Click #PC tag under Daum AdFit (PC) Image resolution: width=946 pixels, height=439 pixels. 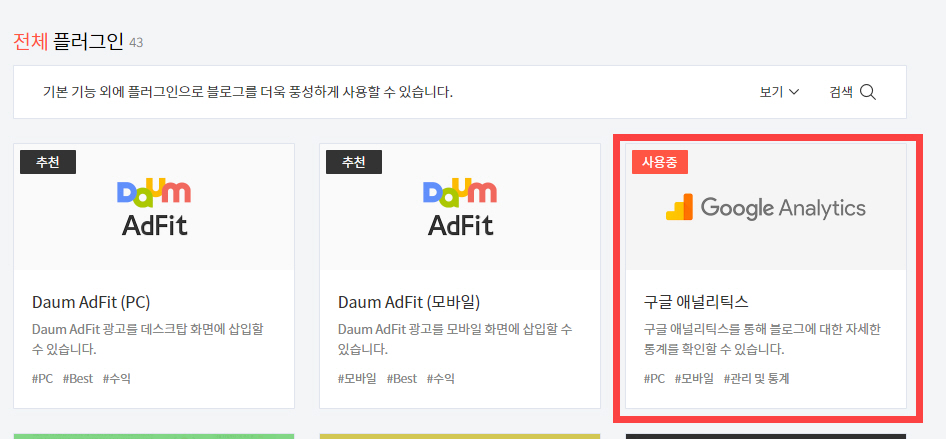click(42, 379)
